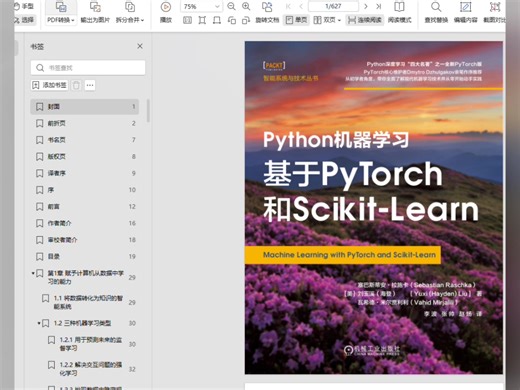Close the 书签 bookmarks panel
This screenshot has height=390, width=520.
(x=140, y=46)
